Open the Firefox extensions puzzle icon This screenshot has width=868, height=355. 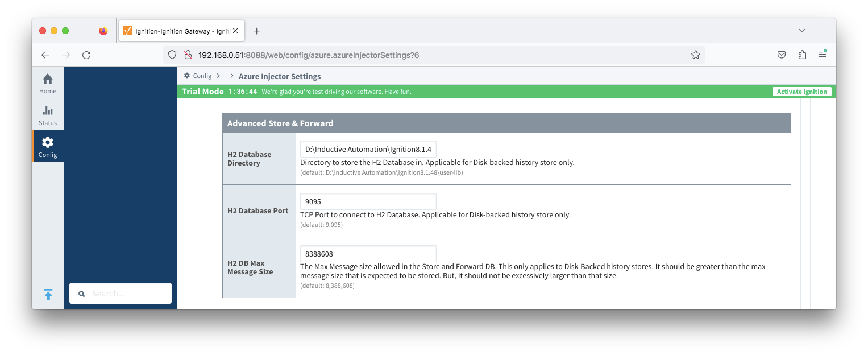[x=802, y=55]
